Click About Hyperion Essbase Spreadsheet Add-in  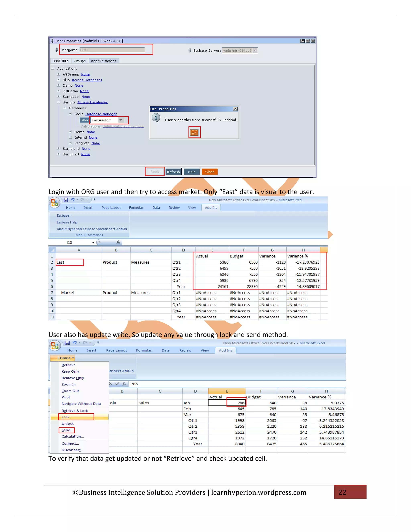[x=92, y=229]
